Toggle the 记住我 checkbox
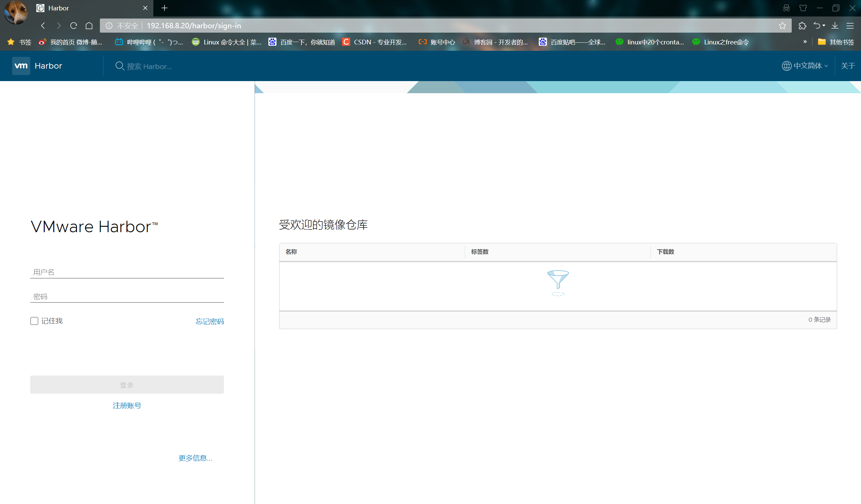The width and height of the screenshot is (861, 504). click(34, 321)
